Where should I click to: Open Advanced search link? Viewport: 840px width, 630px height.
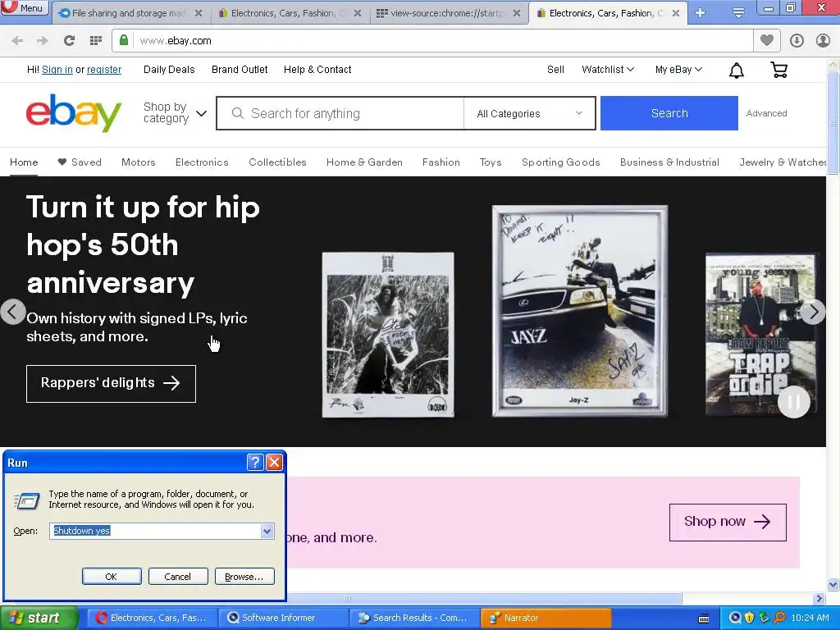[767, 113]
